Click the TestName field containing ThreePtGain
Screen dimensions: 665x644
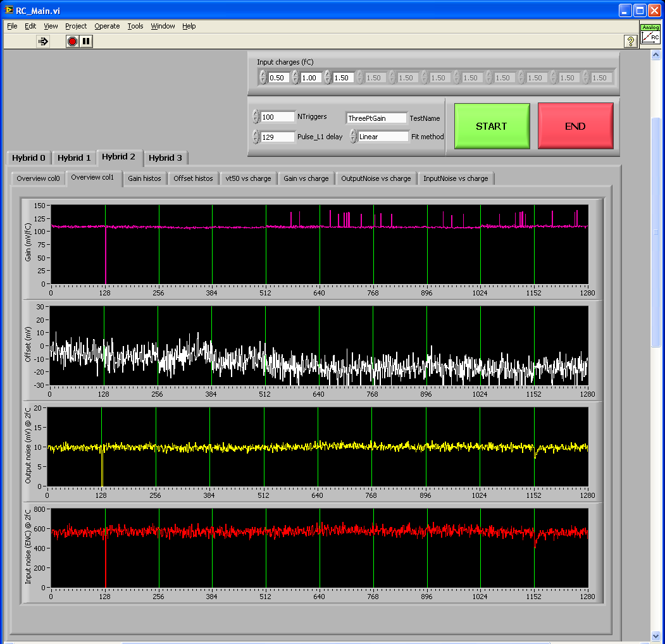tap(376, 118)
